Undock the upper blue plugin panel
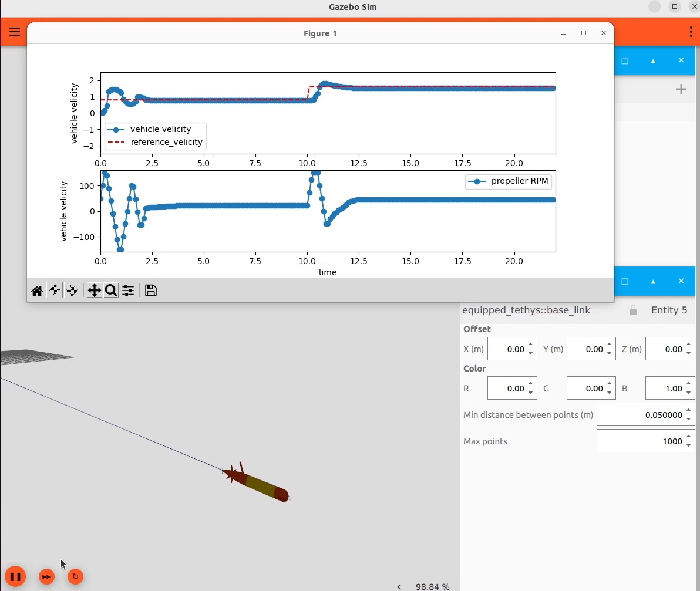This screenshot has height=591, width=700. click(x=625, y=60)
